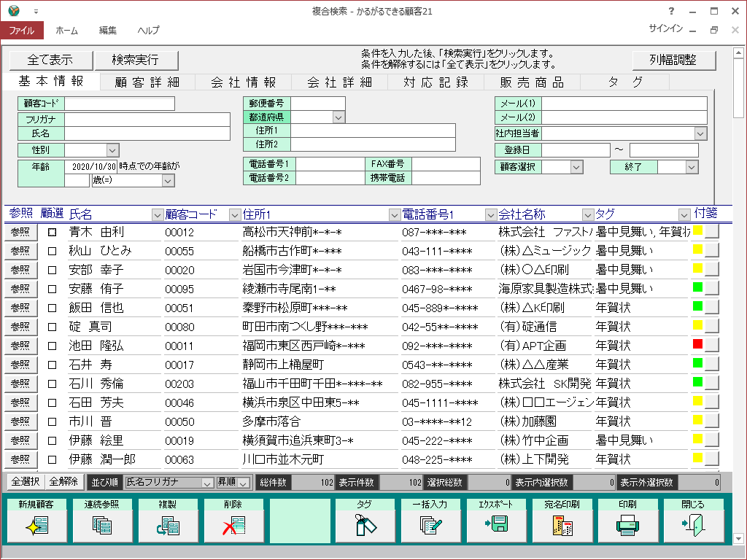Image resolution: width=747 pixels, height=560 pixels.
Task: Click the 閉じる exit door icon
Action: 693,519
